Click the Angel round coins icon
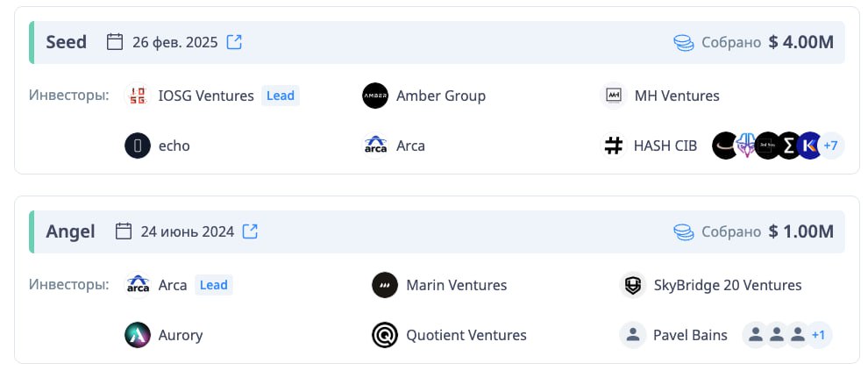The image size is (868, 370). [x=684, y=232]
